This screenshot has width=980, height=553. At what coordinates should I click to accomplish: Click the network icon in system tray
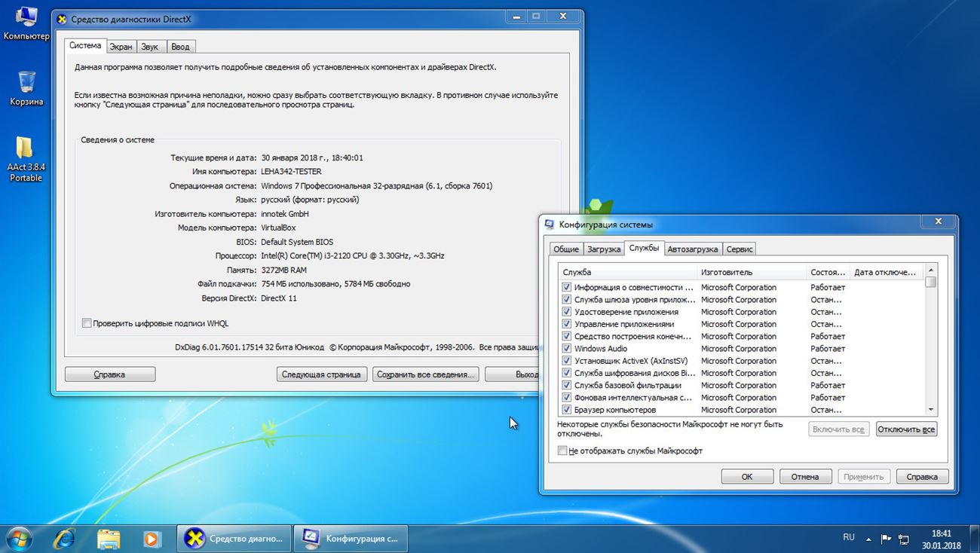pos(902,538)
